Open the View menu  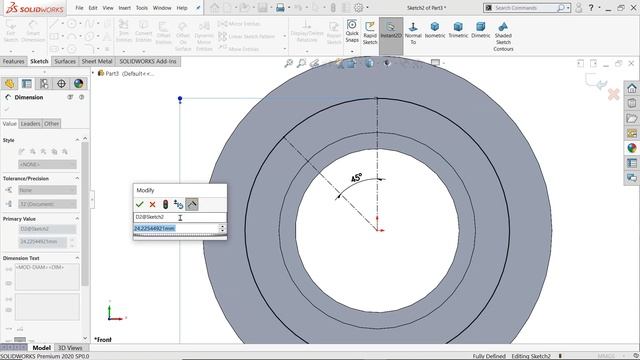coord(108,8)
